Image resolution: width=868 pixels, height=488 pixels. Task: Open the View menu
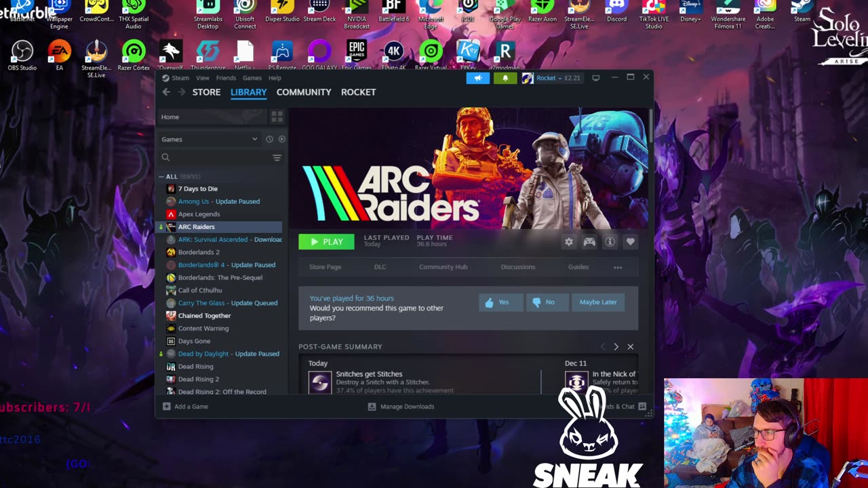pyautogui.click(x=203, y=78)
